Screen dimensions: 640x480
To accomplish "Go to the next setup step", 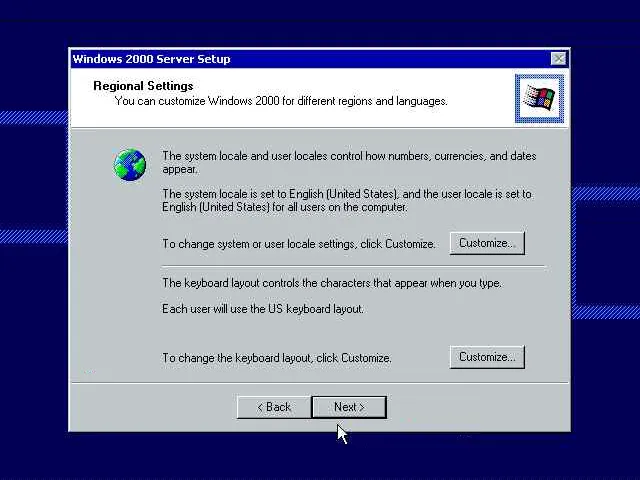I will coord(349,407).
